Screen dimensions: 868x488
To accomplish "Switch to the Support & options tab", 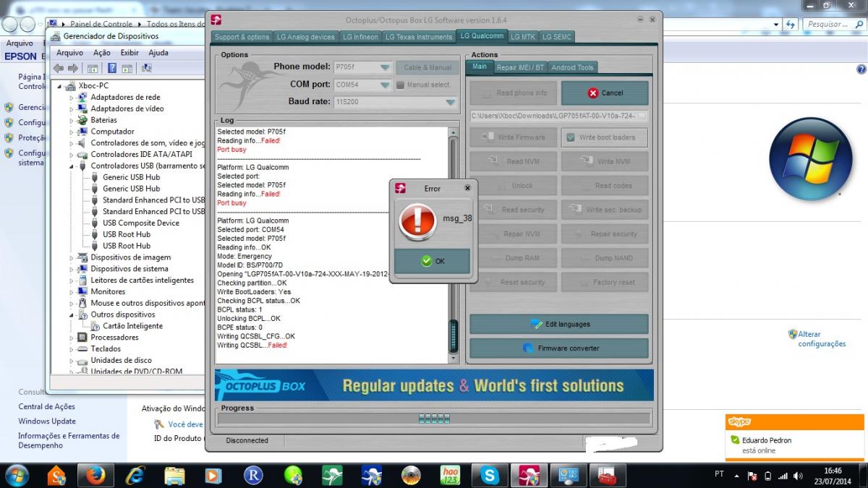I will (x=242, y=37).
